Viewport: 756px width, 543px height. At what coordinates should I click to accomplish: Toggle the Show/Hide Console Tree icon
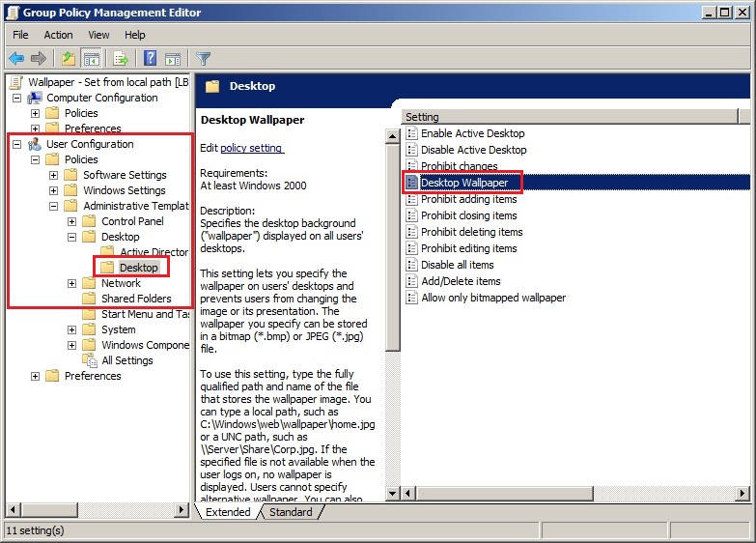(x=92, y=58)
